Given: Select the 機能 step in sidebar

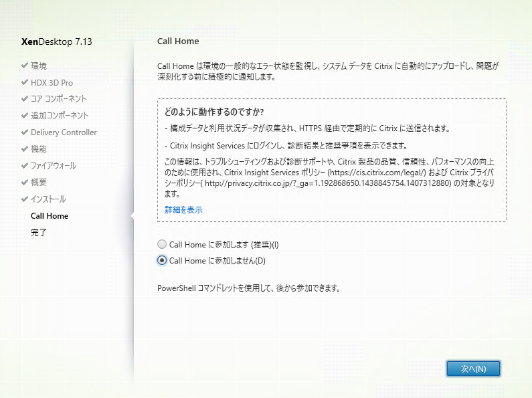Looking at the screenshot, I should 39,148.
